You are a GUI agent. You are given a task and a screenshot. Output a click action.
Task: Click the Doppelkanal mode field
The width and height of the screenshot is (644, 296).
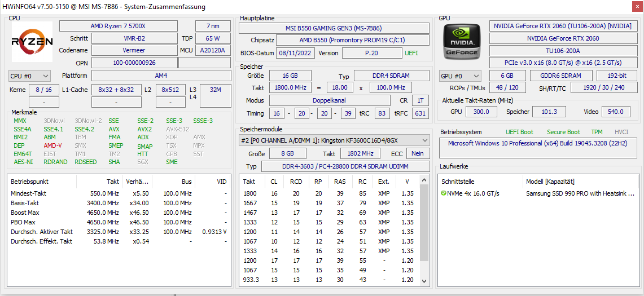(x=330, y=100)
